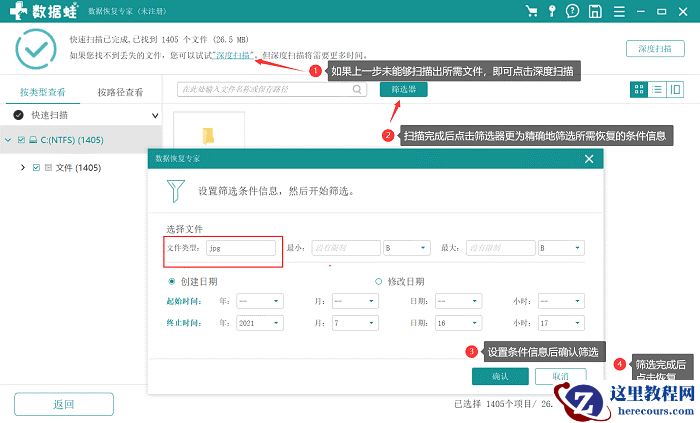700x423 pixels.
Task: Expand the 文件 (1405) tree node
Action: point(23,168)
